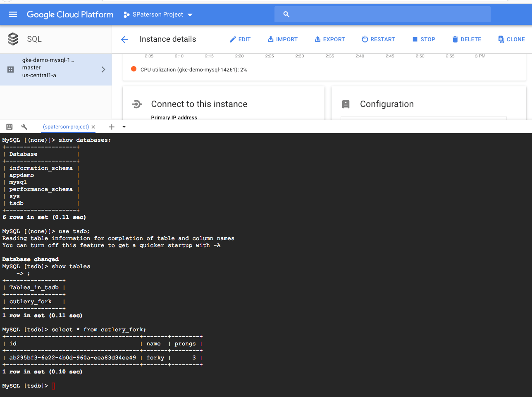The image size is (532, 397).
Task: Click the RESTART instance button
Action: pyautogui.click(x=378, y=39)
